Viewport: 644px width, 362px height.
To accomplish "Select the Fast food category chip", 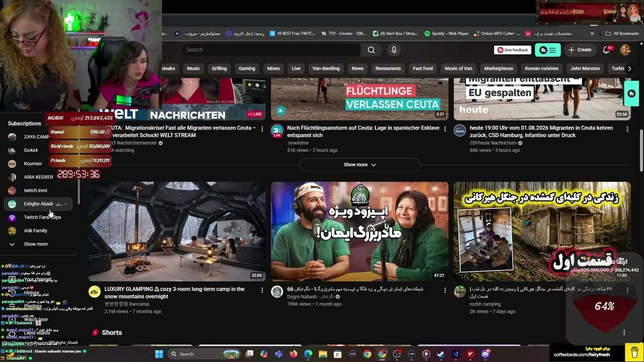I will tap(423, 68).
